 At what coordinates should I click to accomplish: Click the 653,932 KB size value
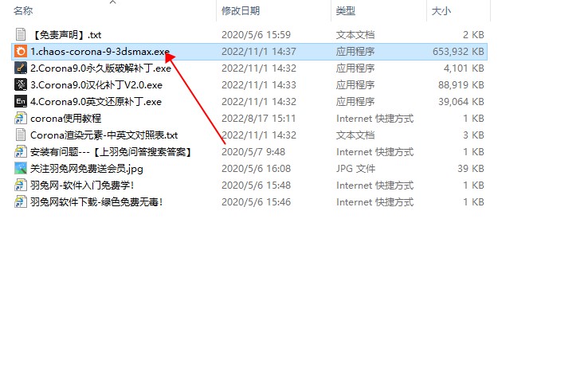pos(458,52)
